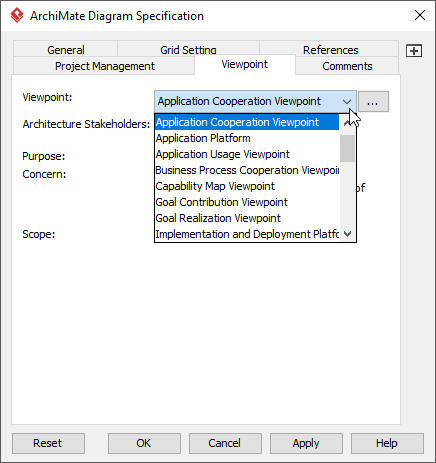Open the Project Management tab

(104, 66)
